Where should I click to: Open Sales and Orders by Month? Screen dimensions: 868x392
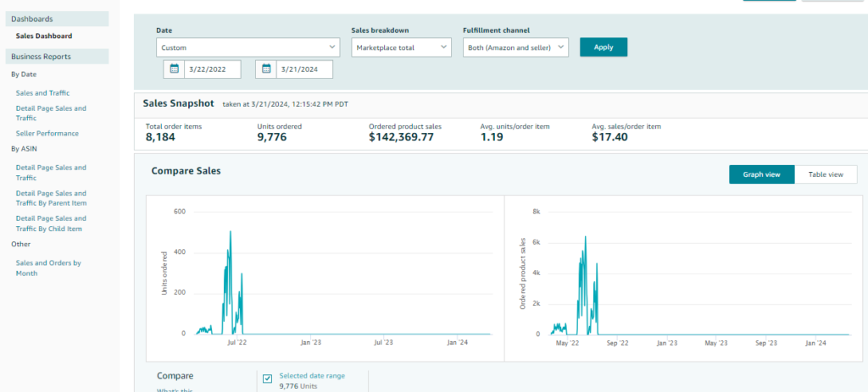coord(48,268)
